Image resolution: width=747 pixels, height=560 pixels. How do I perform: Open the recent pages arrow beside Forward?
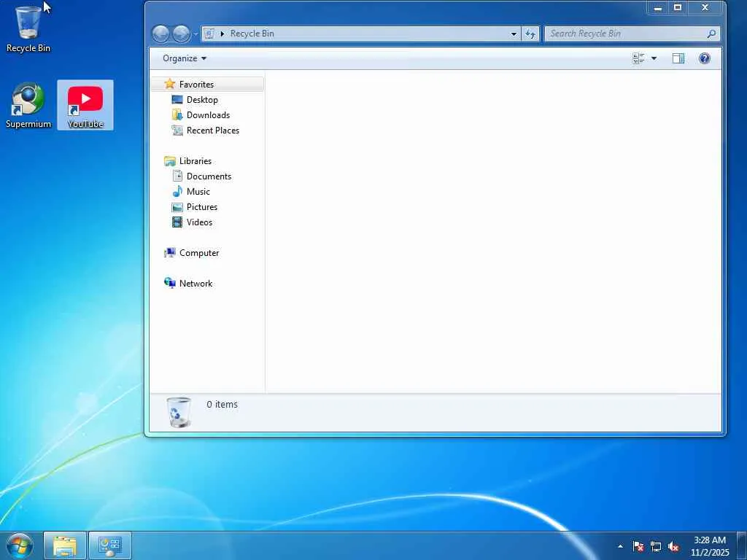pos(196,34)
